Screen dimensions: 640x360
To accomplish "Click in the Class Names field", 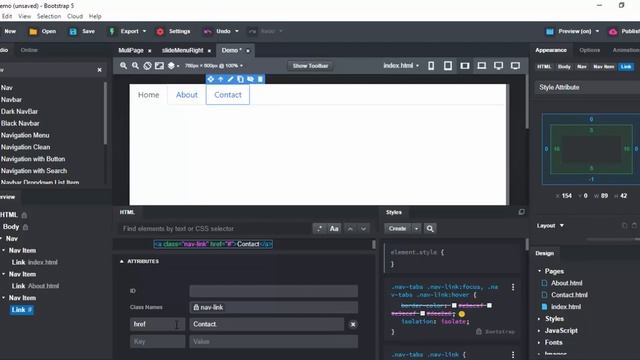I will 273,307.
